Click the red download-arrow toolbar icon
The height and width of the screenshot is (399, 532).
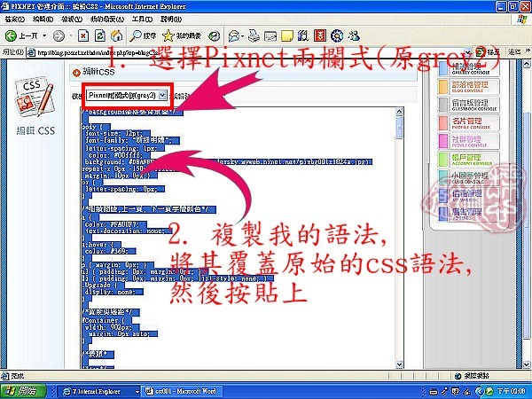pos(319,35)
